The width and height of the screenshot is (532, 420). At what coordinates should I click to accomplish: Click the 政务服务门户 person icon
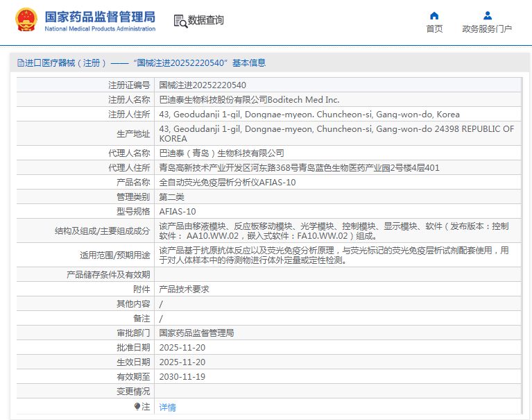tap(487, 15)
